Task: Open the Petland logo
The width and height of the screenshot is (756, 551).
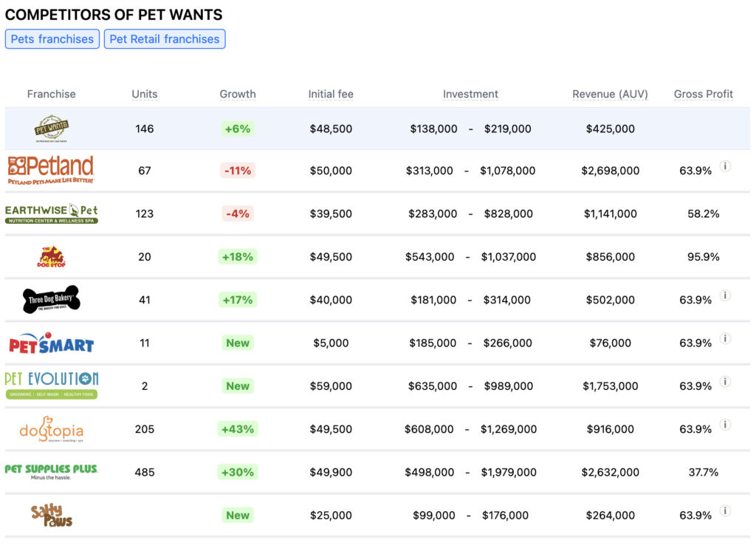Action: 51,171
